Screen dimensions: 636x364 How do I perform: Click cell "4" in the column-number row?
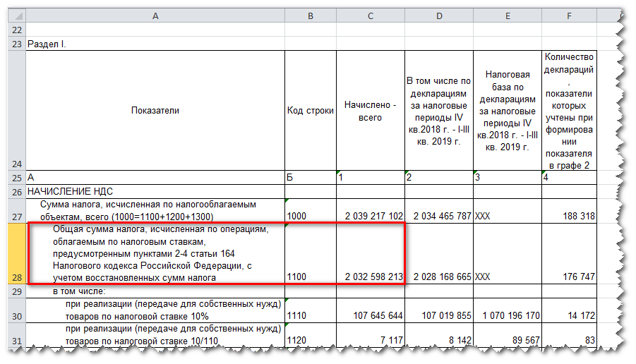point(569,178)
